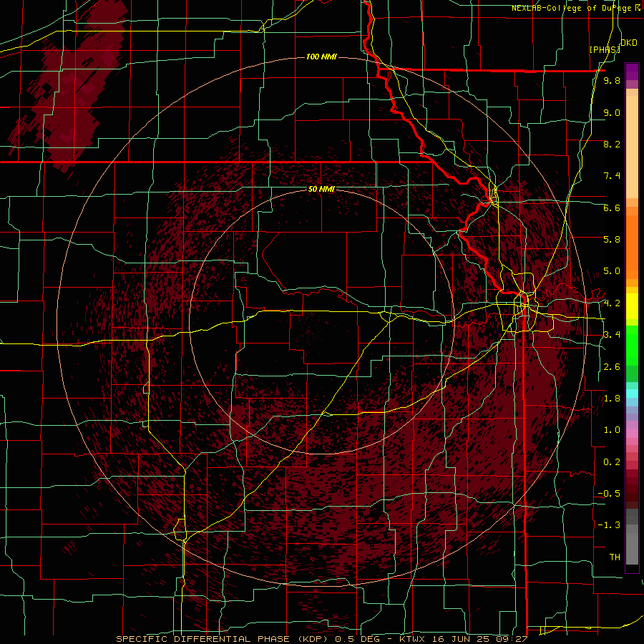The image size is (644, 644).
Task: Click the "KTWX" radar site identifier
Action: point(412,639)
